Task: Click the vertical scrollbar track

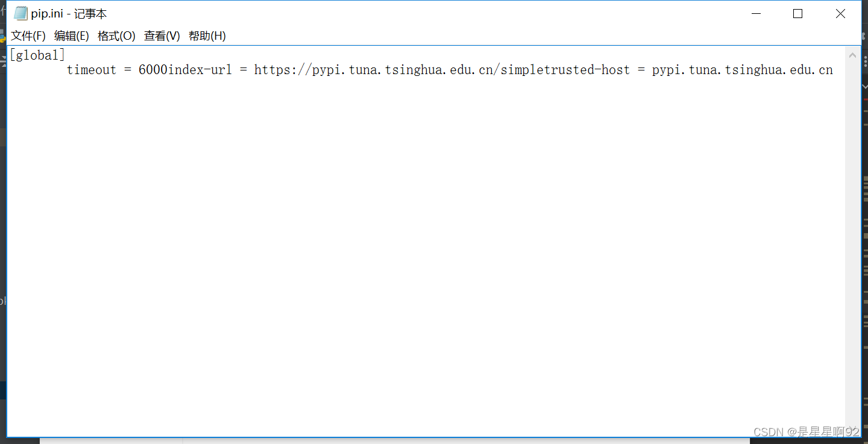Action: click(x=852, y=242)
